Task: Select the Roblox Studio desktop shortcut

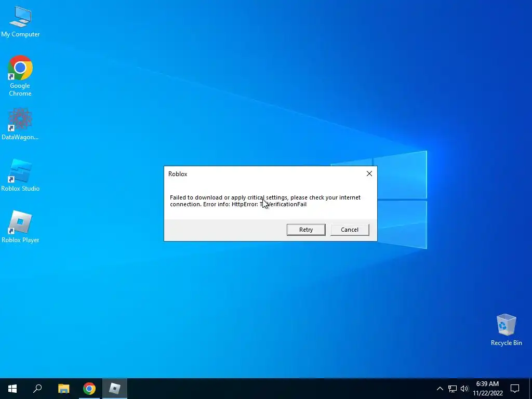Action: coord(20,175)
